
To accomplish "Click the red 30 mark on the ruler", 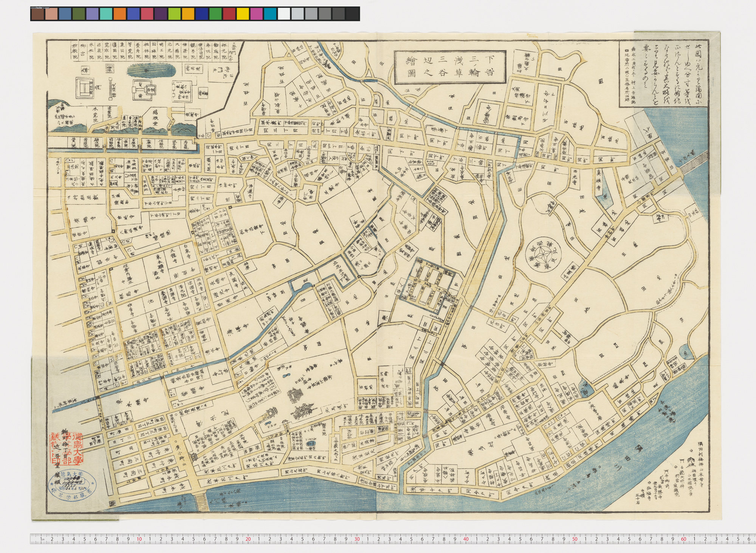I will coord(357,539).
